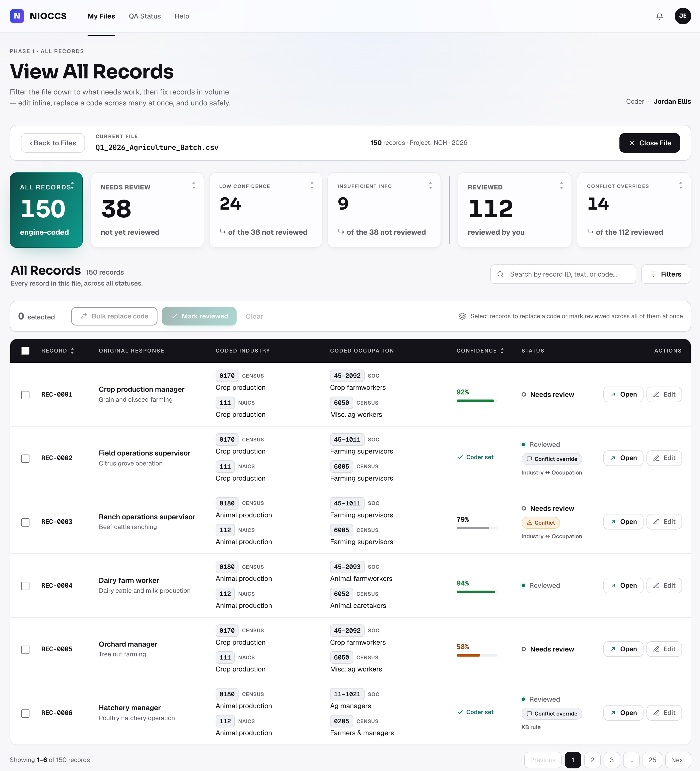Click the 79% confidence bar for REC-0003

click(477, 528)
